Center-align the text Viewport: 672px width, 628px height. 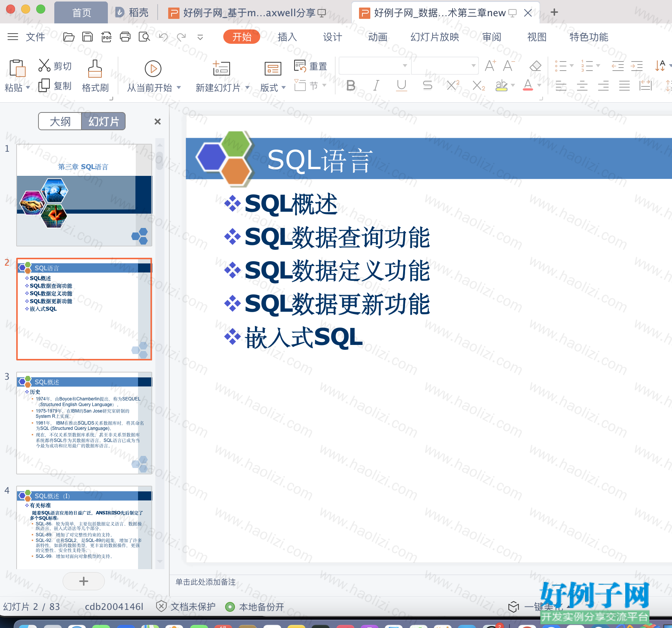582,86
